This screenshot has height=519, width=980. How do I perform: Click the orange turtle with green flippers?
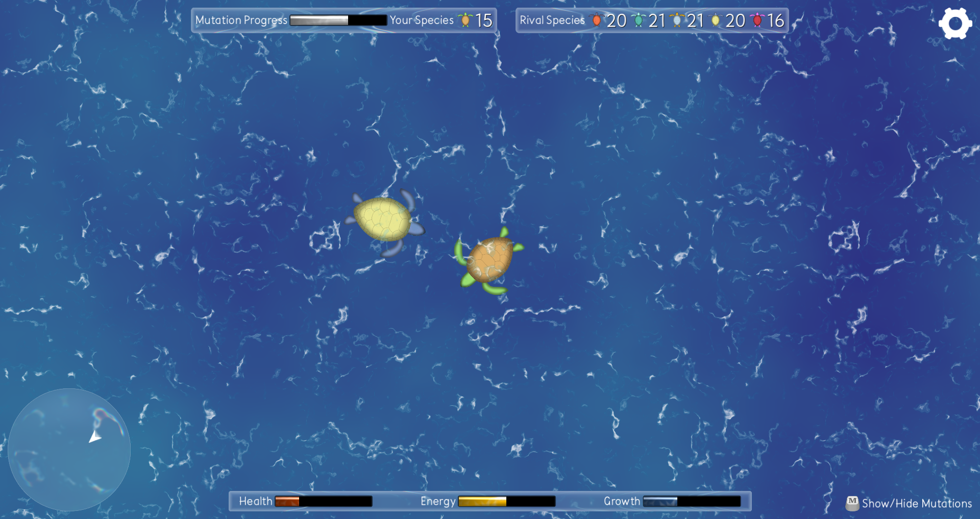pyautogui.click(x=489, y=261)
